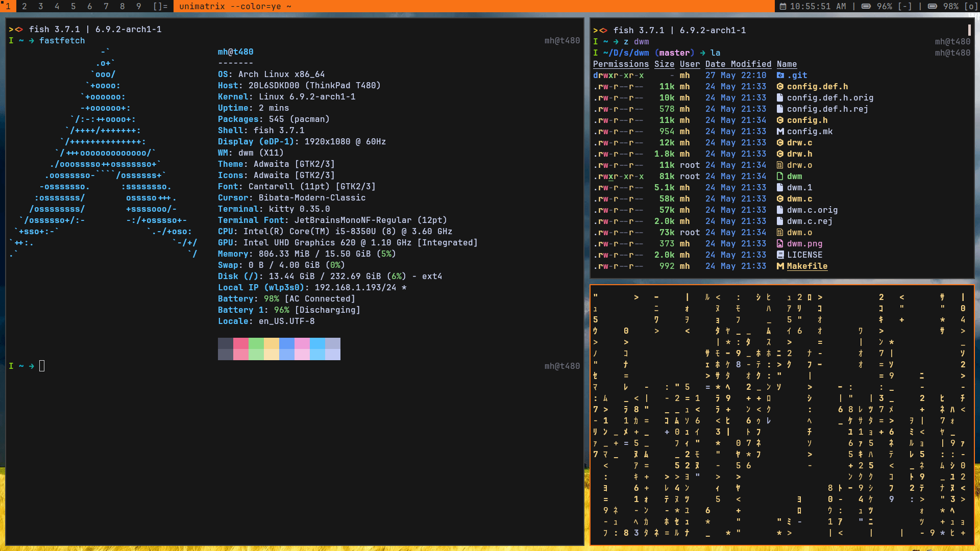The height and width of the screenshot is (551, 980).
Task: Click the document icon beside config.def.h.orig
Action: (x=780, y=98)
